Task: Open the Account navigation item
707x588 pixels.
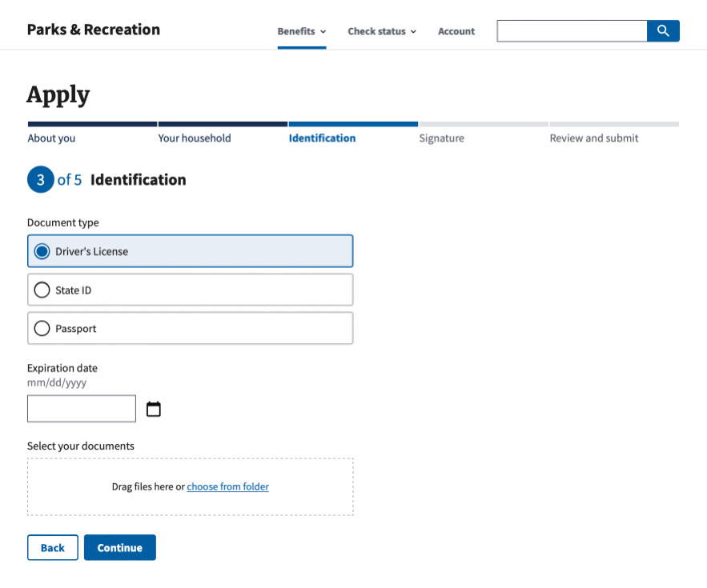Action: 456,31
